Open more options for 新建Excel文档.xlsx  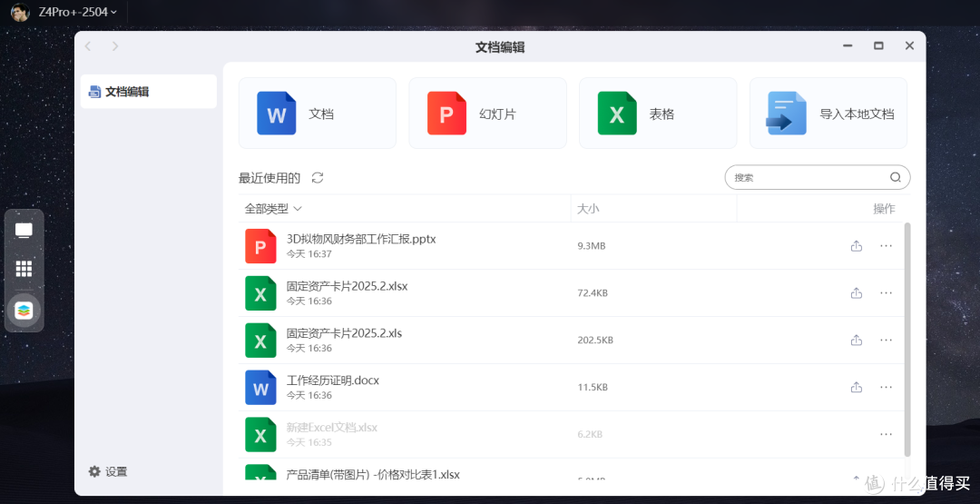(x=886, y=434)
